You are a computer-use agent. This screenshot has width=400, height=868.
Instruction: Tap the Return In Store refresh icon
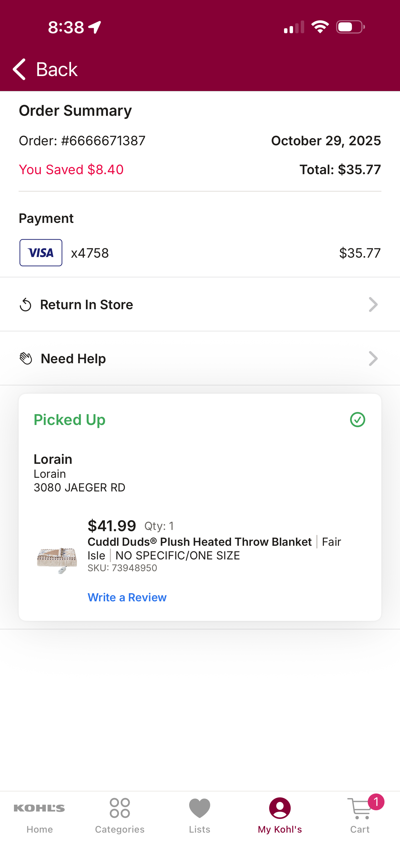click(x=26, y=305)
